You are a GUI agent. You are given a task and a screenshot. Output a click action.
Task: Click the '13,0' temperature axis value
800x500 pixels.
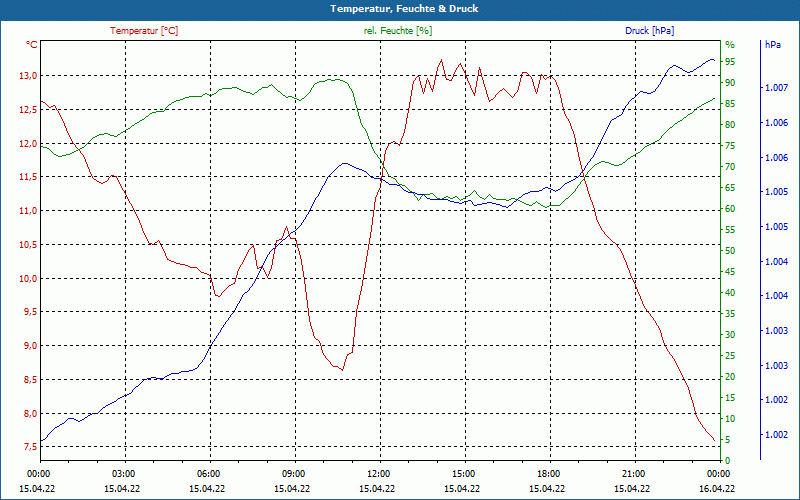(29, 76)
